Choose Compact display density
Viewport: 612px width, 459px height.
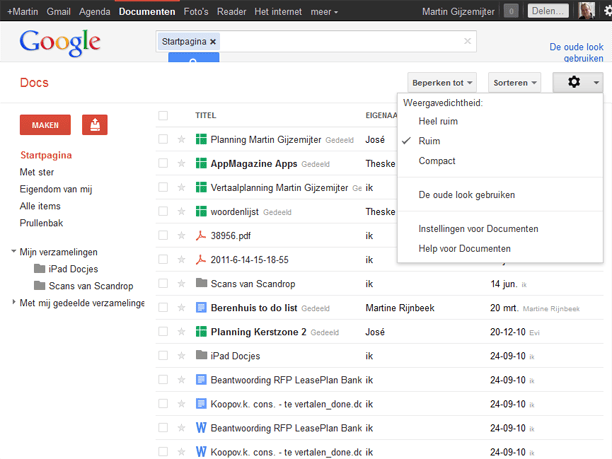437,161
